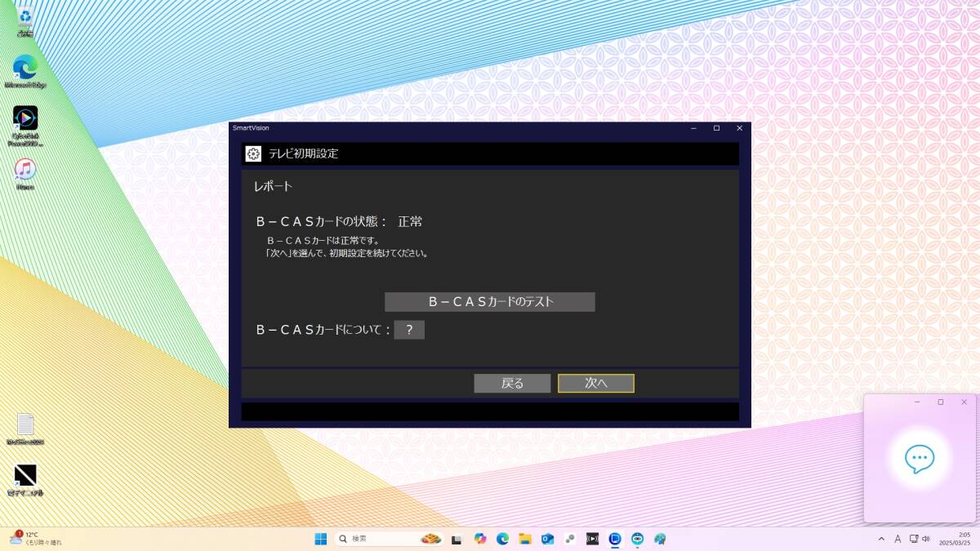Open the B-CAS card help question mark
980x551 pixels.
tap(409, 330)
